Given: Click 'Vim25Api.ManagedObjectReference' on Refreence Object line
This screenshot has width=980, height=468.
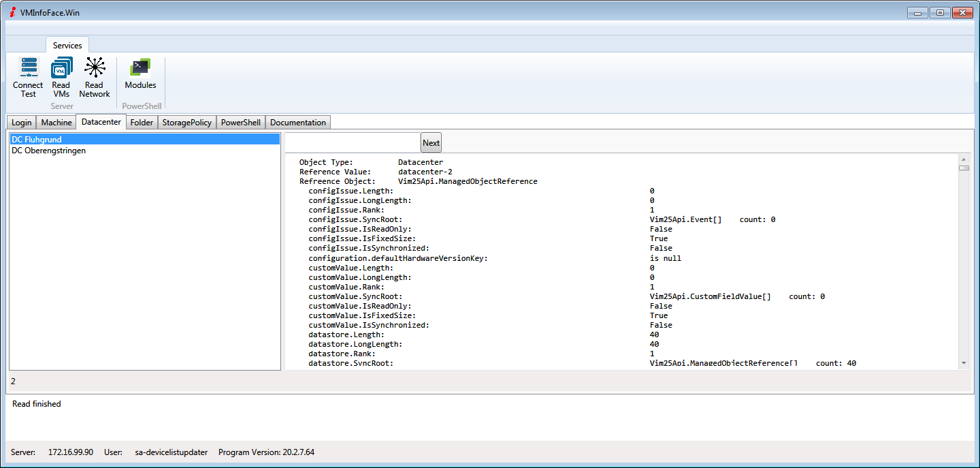Looking at the screenshot, I should point(468,181).
